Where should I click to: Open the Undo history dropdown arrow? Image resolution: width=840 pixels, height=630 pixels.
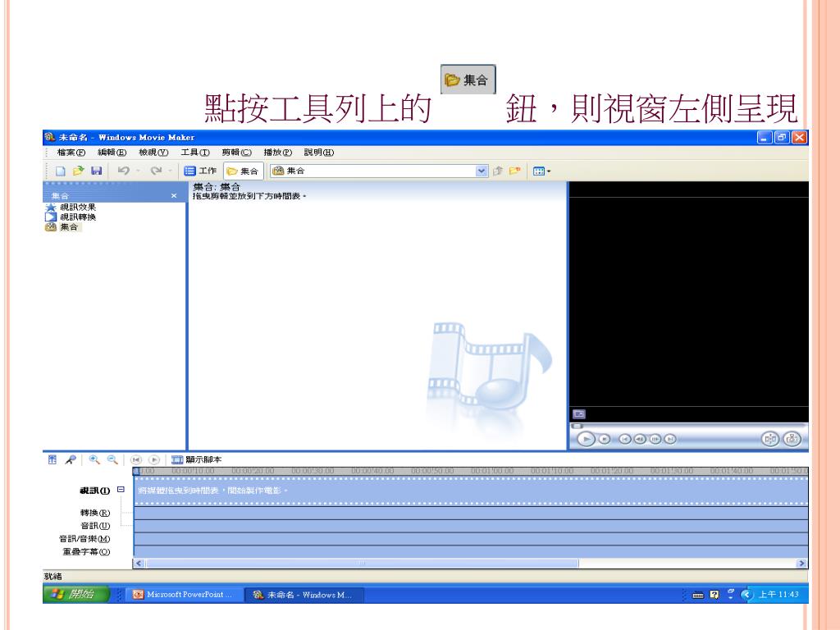click(138, 171)
